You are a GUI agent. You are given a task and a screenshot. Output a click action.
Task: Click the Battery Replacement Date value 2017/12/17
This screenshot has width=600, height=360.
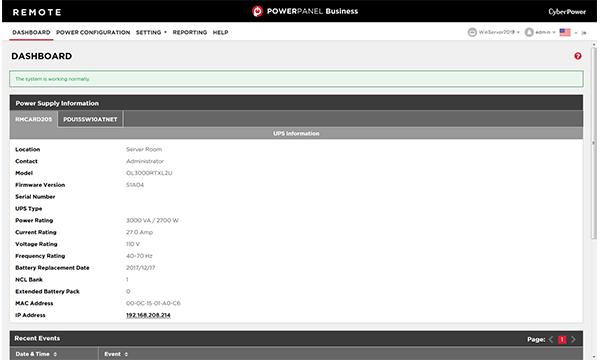140,268
